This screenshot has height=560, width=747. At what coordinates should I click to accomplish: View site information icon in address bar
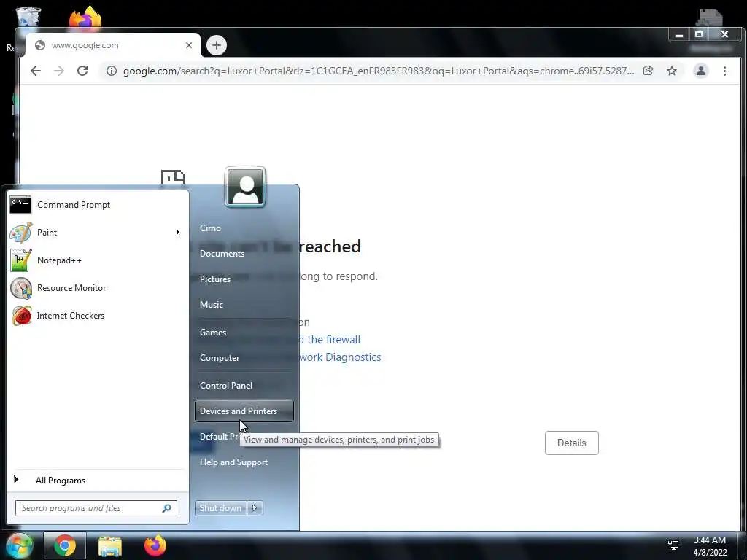tap(112, 71)
